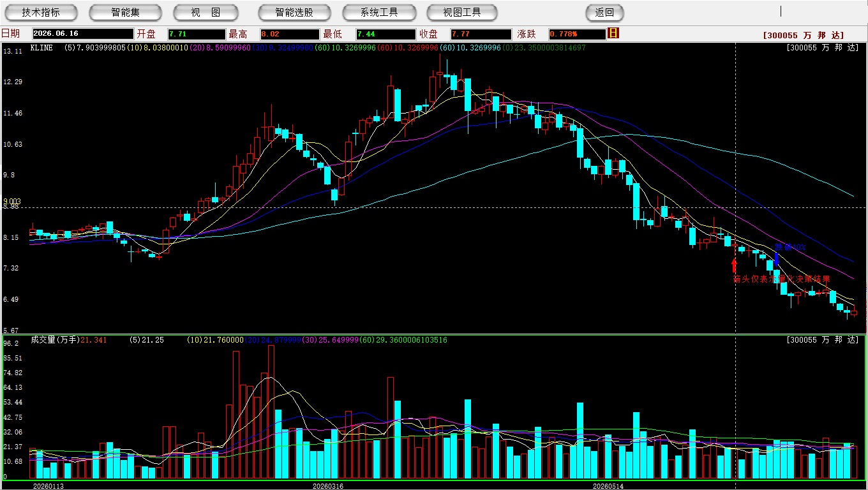Open the 智能集 menu button
Viewport: 868px width, 490px height.
pos(126,12)
